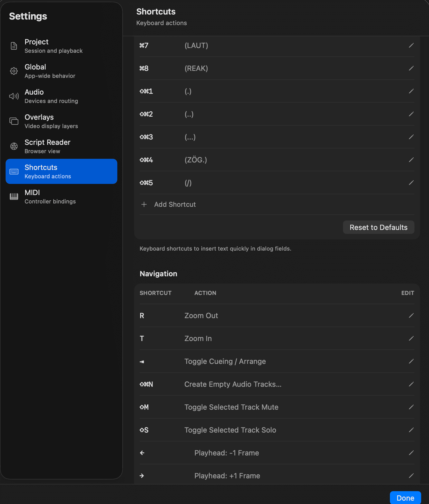Screen dimensions: 429x504
Task: Edit Toggle Selected Track Mute shortcut
Action: tap(411, 407)
